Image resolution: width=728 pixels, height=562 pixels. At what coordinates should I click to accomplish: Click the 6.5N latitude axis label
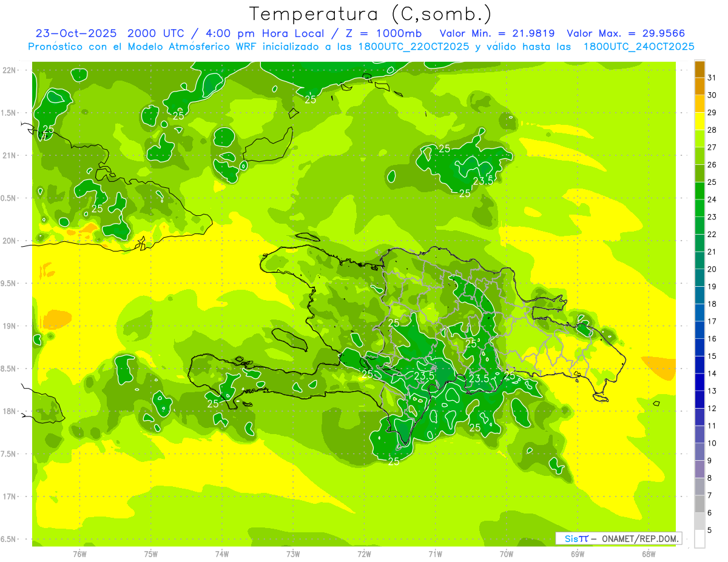(7, 539)
